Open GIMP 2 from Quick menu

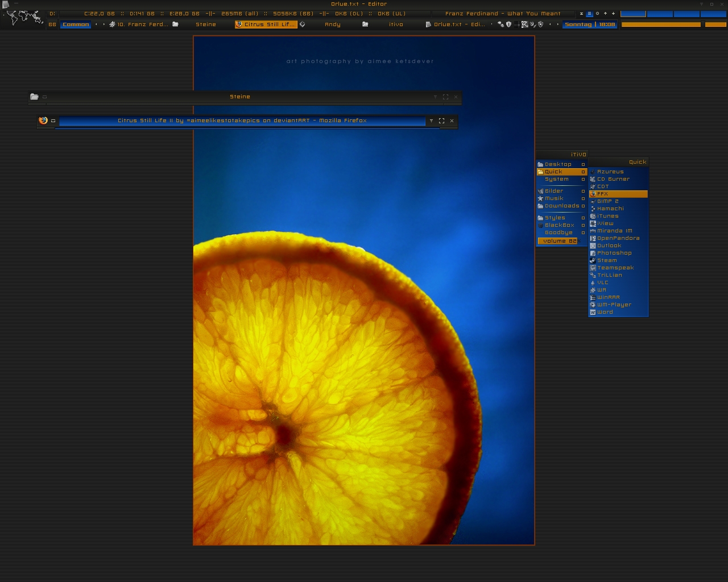point(618,201)
